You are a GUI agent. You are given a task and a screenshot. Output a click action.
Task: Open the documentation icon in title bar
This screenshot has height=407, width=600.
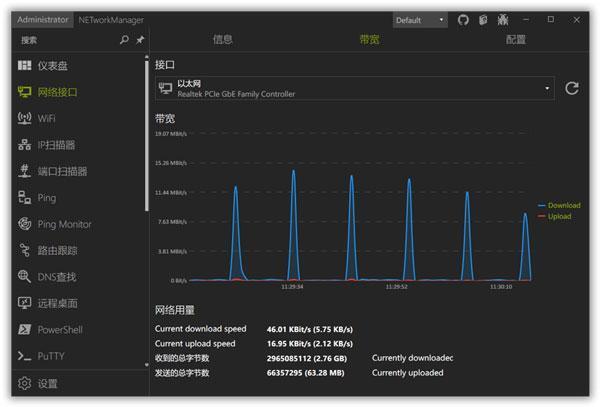tap(483, 20)
